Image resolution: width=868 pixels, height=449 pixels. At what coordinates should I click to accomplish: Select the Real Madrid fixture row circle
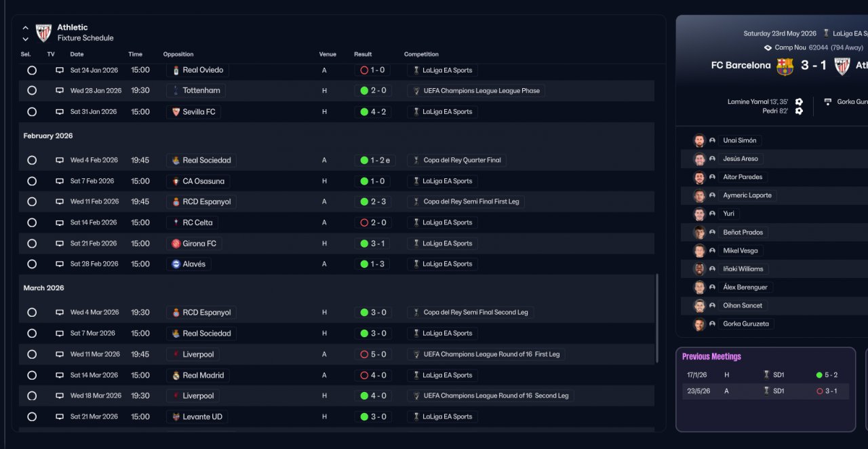pyautogui.click(x=32, y=375)
